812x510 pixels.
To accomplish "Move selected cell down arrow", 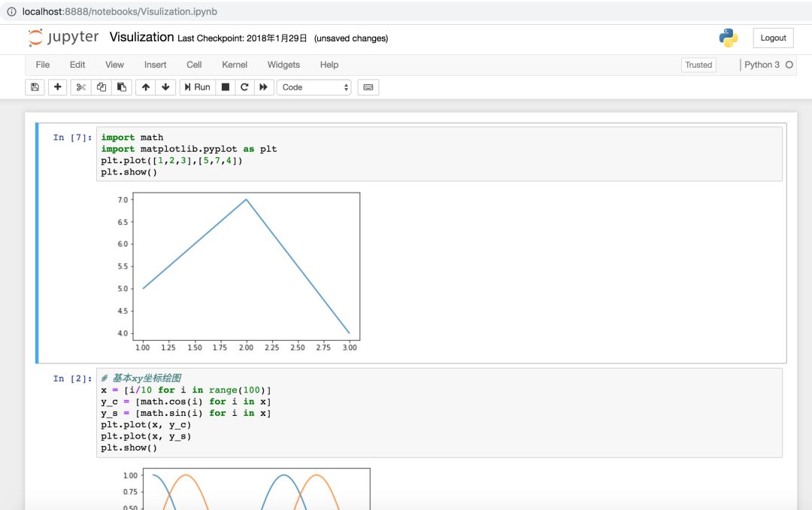I will pyautogui.click(x=165, y=87).
